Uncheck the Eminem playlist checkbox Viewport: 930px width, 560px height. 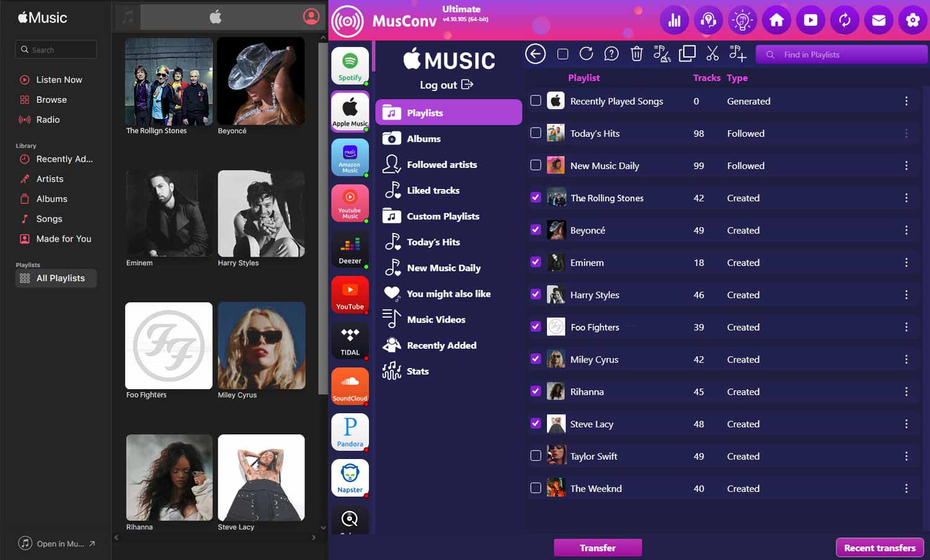[536, 261]
